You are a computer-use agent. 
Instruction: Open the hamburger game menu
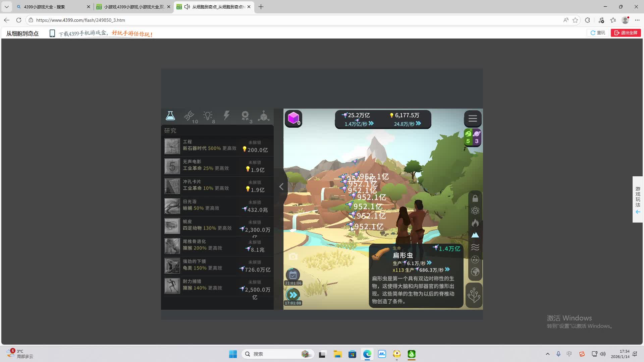pos(473,118)
